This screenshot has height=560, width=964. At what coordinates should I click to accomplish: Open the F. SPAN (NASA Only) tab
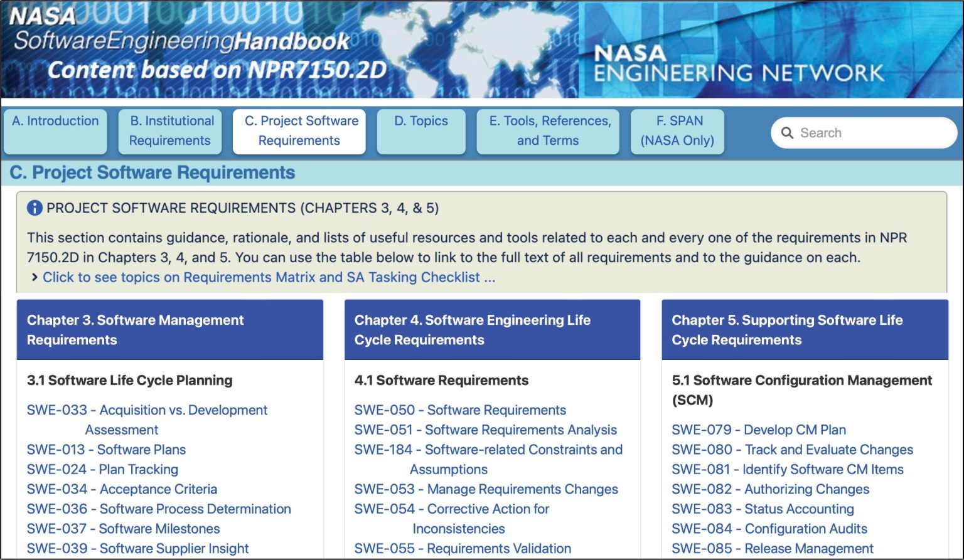(677, 130)
